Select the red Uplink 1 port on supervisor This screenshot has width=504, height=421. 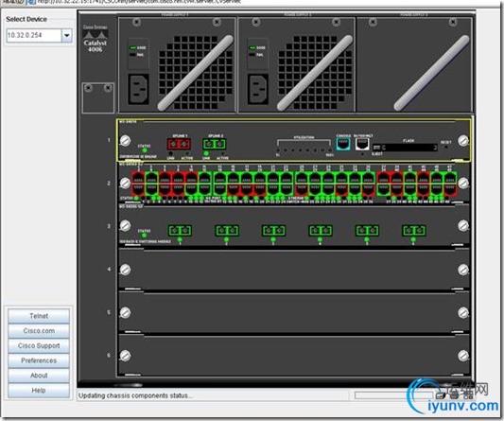(x=179, y=144)
